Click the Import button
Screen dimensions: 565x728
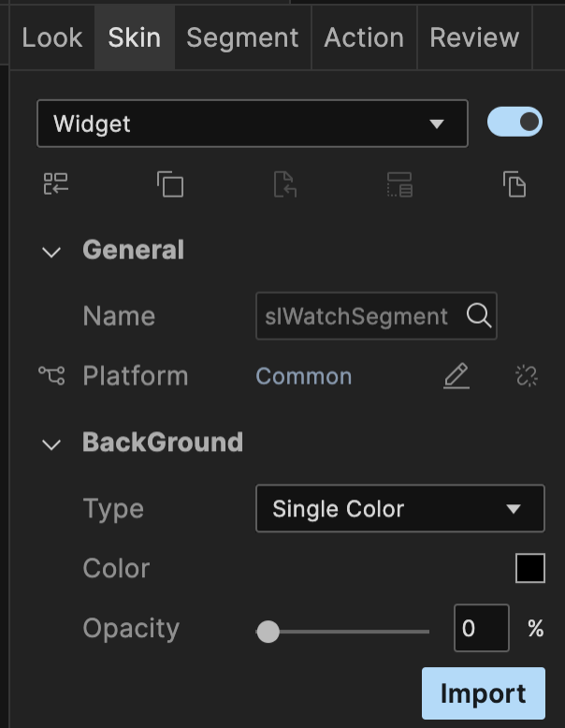(x=483, y=694)
